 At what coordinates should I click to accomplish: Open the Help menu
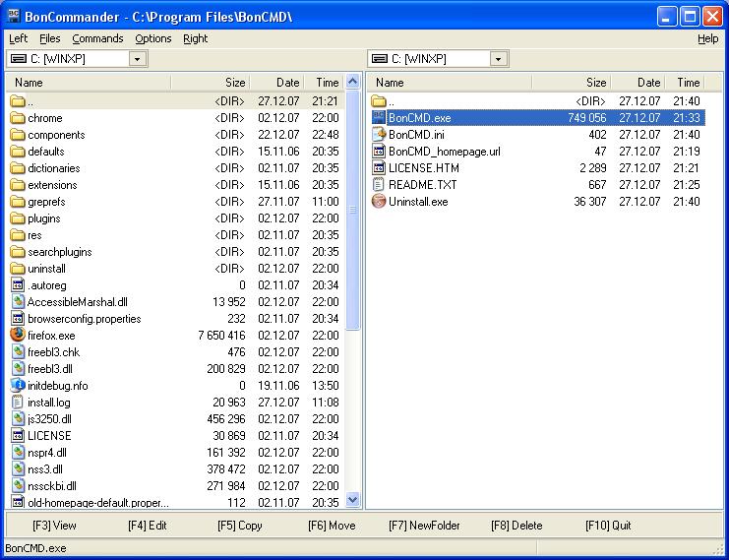[x=707, y=38]
